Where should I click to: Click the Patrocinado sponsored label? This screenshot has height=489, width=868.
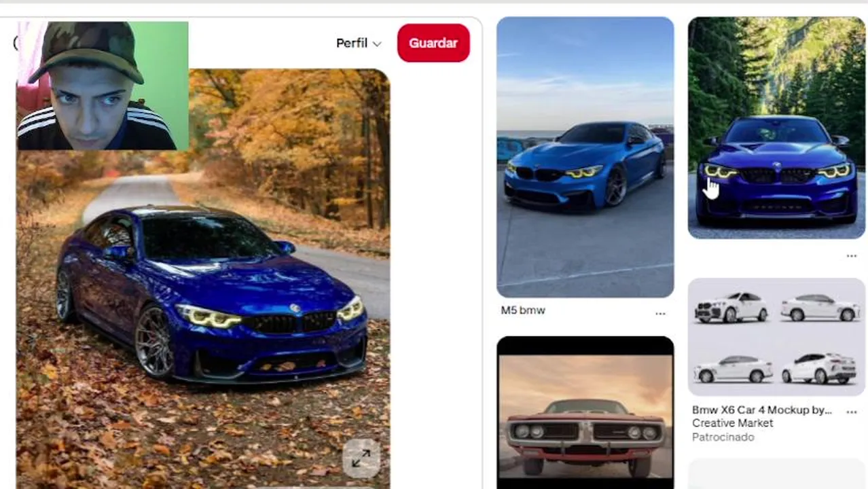723,437
